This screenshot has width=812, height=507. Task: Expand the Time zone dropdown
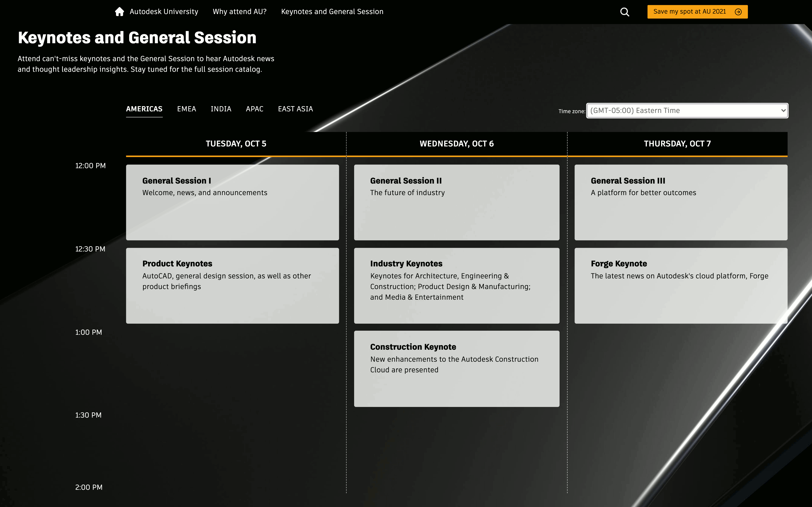point(687,111)
